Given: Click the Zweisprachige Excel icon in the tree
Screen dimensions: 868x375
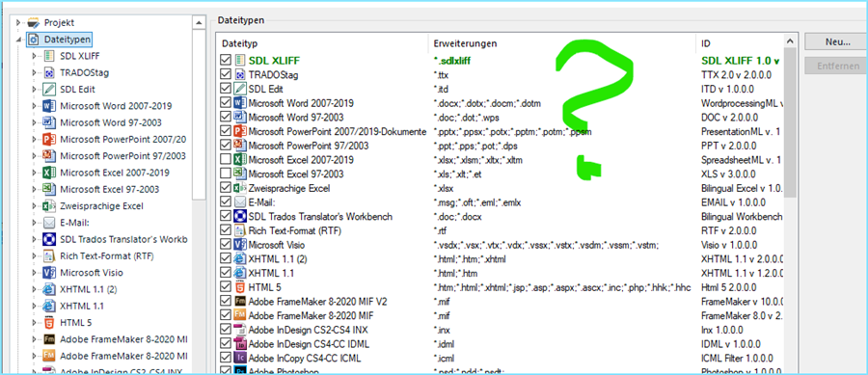Looking at the screenshot, I should (x=49, y=205).
